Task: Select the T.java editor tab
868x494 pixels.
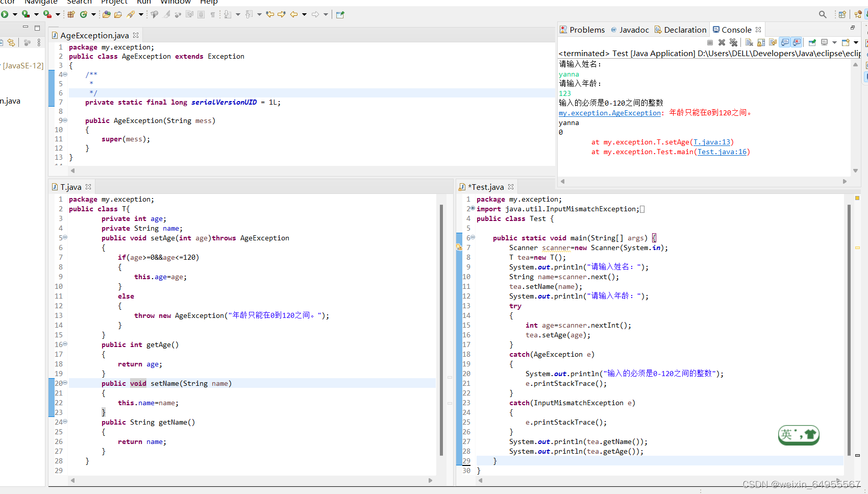Action: click(x=71, y=187)
